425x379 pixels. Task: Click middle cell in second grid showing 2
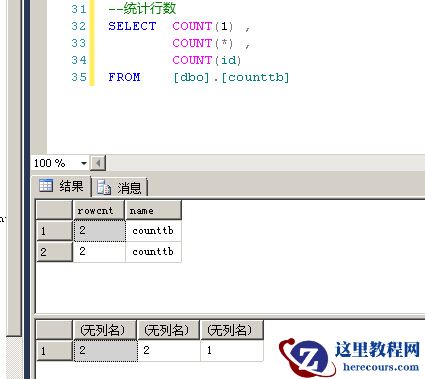coord(169,350)
